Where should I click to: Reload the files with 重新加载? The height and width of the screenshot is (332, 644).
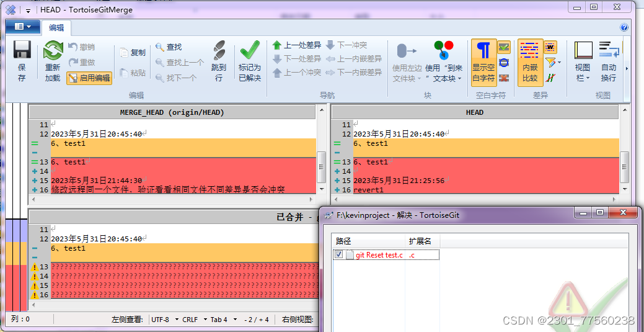click(x=53, y=61)
